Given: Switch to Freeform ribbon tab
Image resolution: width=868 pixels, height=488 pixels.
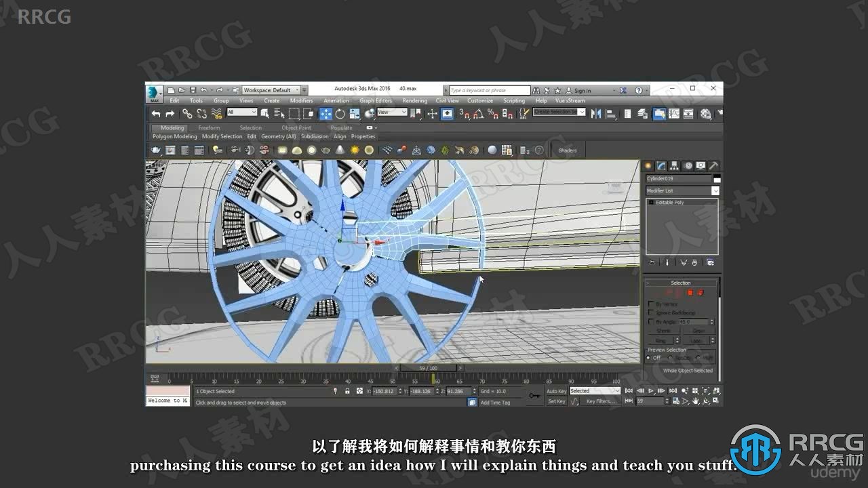Looking at the screenshot, I should (x=209, y=127).
